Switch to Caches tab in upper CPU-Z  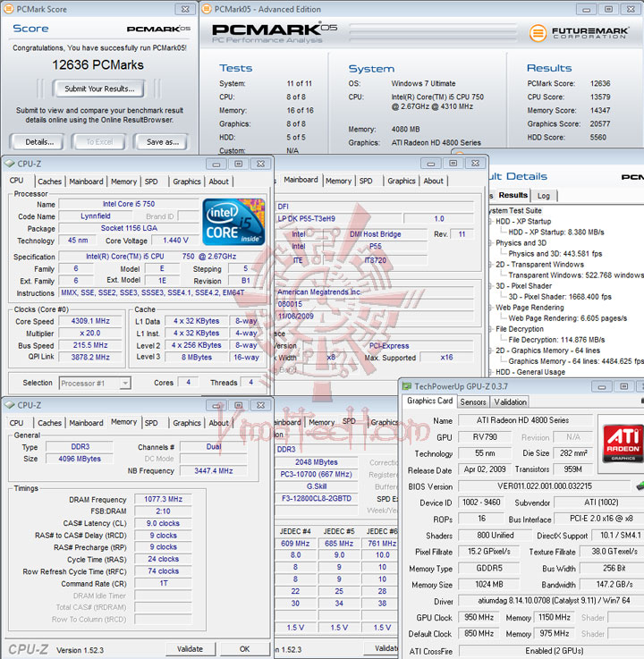pyautogui.click(x=49, y=182)
